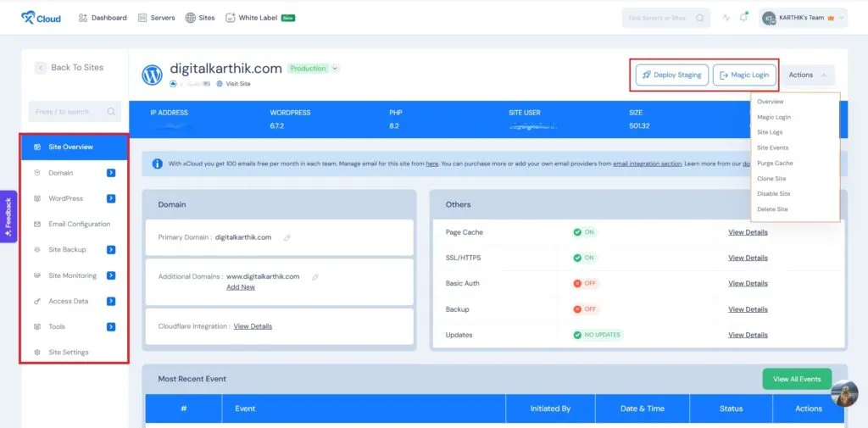868x428 pixels.
Task: Click the WordPress logo beside site name
Action: click(x=153, y=75)
